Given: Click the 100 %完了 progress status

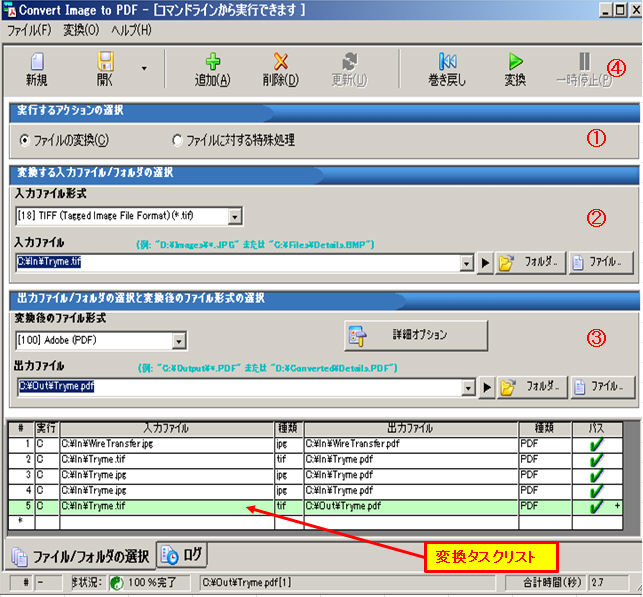Looking at the screenshot, I should pos(152,582).
